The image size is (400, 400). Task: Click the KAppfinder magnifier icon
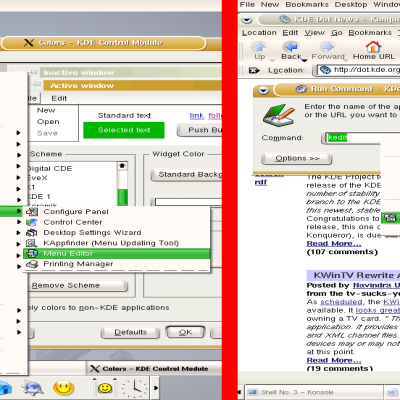[x=32, y=243]
